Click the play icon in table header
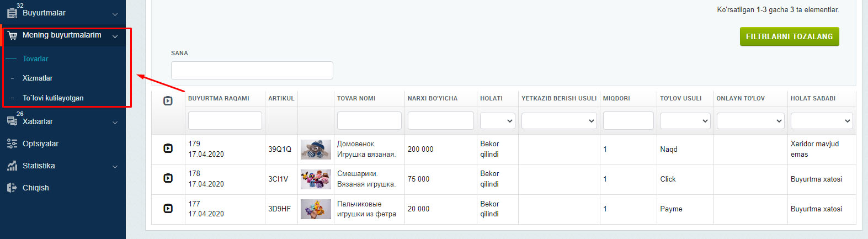This screenshot has width=868, height=239. [x=168, y=101]
